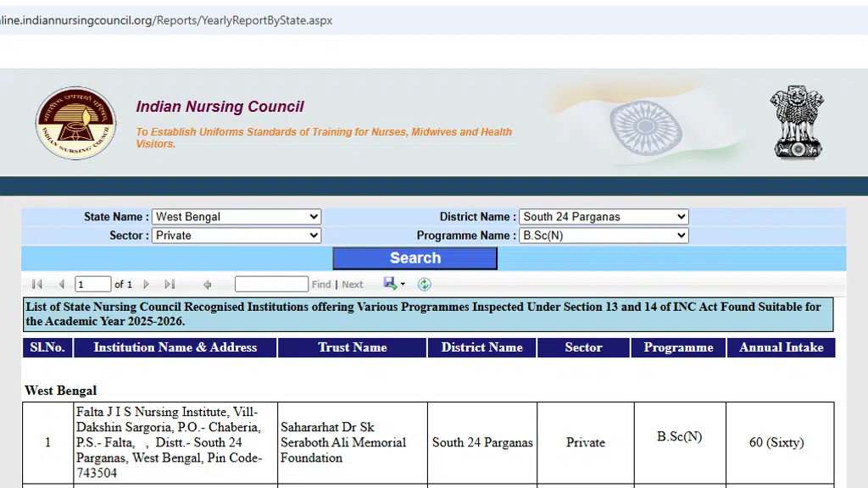Click the serial number 1 cell
The image size is (868, 488).
click(x=48, y=442)
